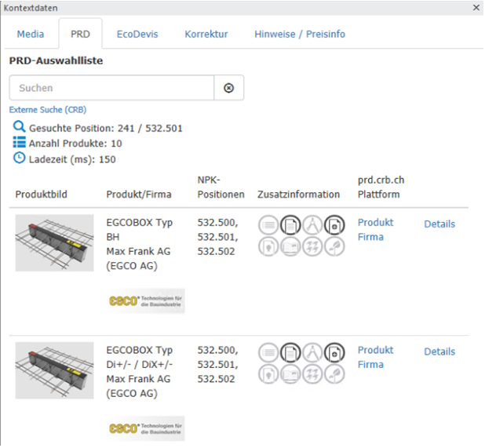This screenshot has width=485, height=448.
Task: Click the list icon in EGCOBOX Typ Di+/- row
Action: click(x=268, y=352)
